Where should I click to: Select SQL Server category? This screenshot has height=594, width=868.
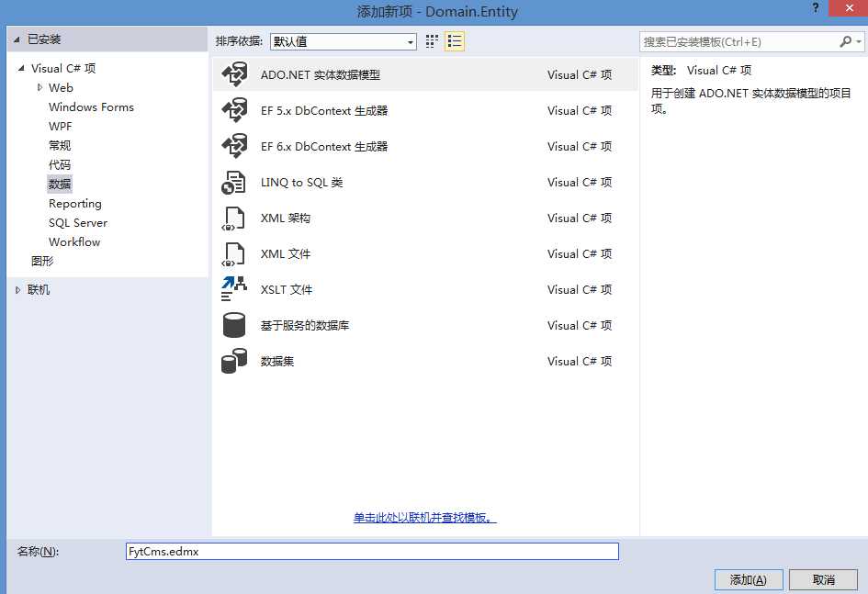[78, 223]
